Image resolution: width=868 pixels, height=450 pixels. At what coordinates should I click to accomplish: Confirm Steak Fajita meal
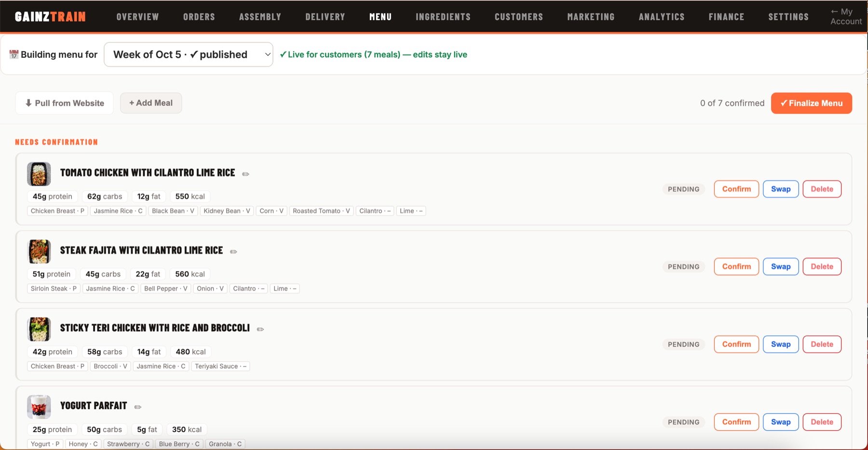pos(736,267)
